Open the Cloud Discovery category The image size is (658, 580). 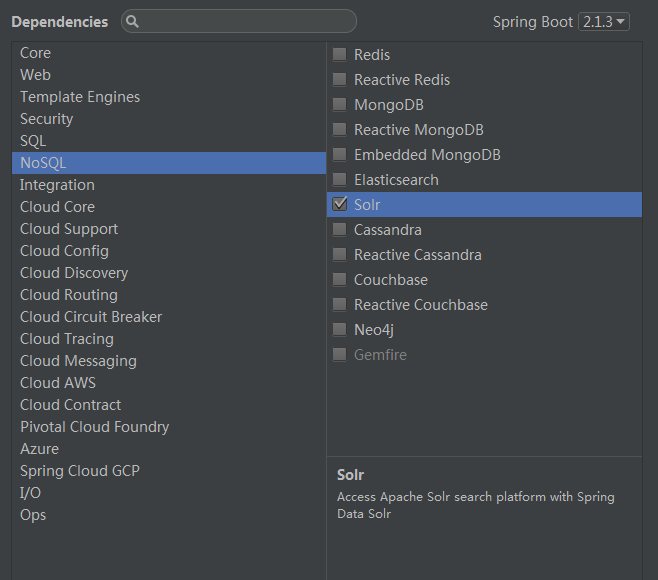(74, 273)
